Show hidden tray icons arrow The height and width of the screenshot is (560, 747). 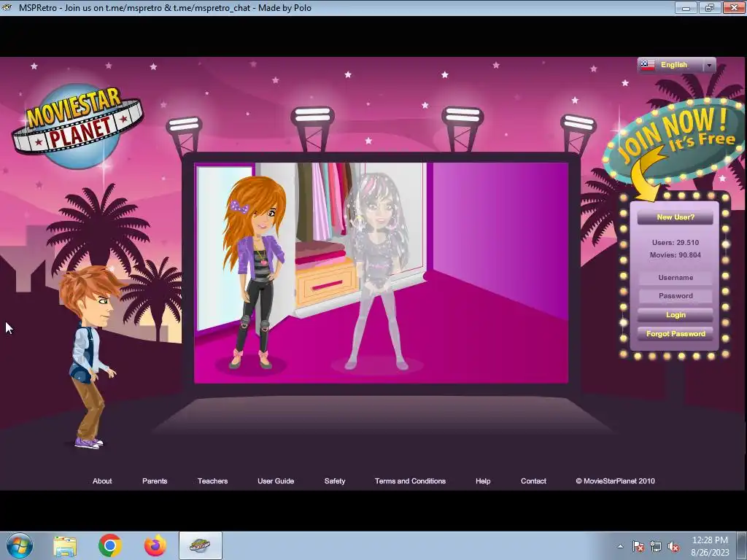click(x=620, y=546)
